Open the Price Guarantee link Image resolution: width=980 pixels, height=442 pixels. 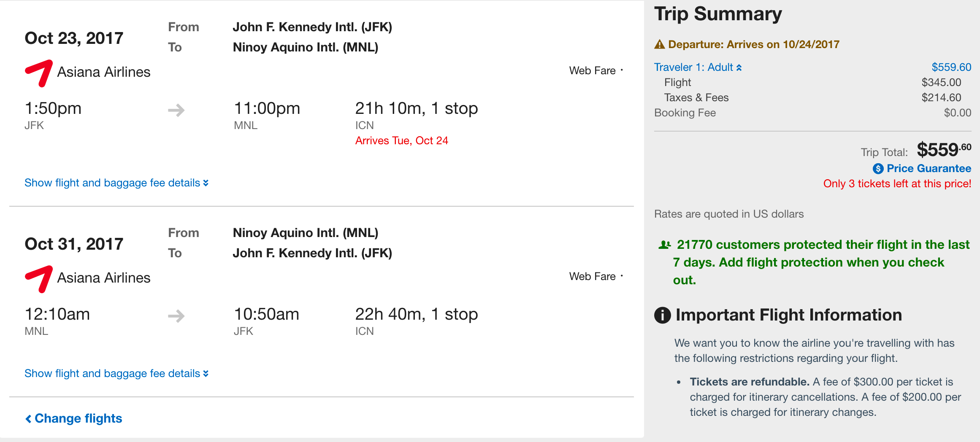(x=929, y=169)
